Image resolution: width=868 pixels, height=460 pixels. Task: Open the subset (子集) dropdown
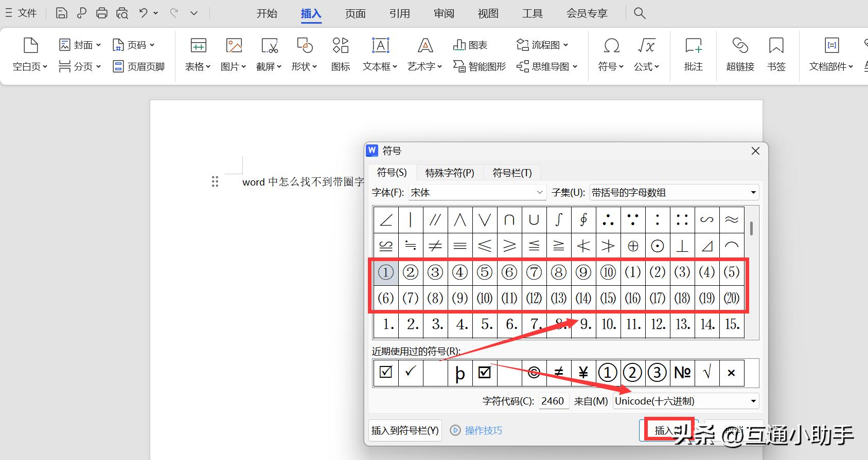click(x=753, y=192)
